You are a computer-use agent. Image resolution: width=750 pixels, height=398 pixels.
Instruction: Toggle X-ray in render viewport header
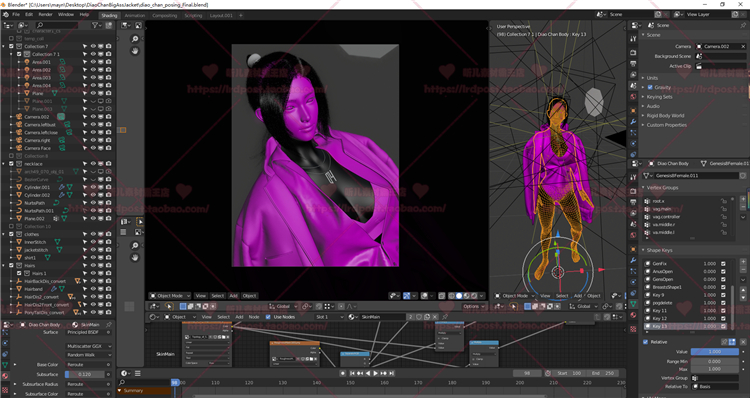click(x=441, y=296)
